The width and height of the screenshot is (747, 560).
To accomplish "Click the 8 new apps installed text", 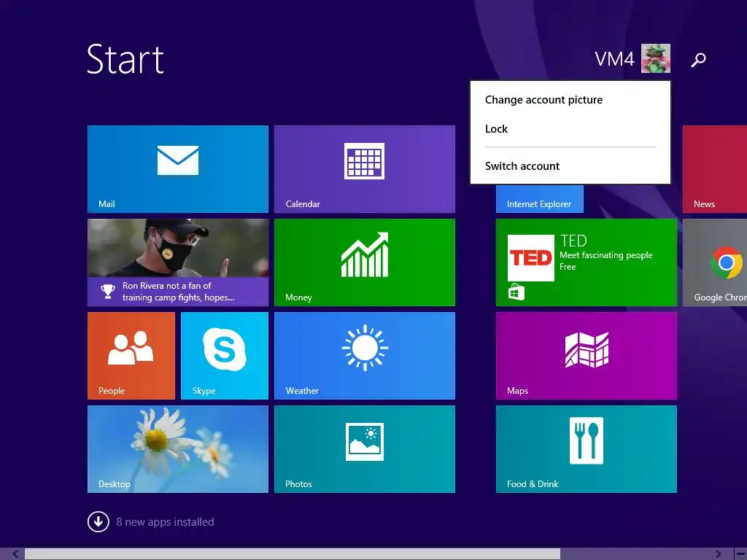I will pyautogui.click(x=165, y=522).
